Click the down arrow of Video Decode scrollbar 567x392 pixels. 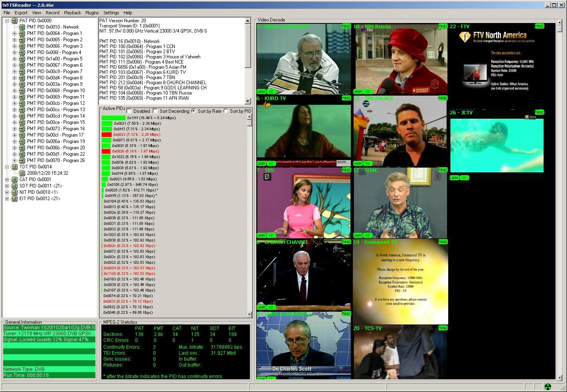(560, 378)
